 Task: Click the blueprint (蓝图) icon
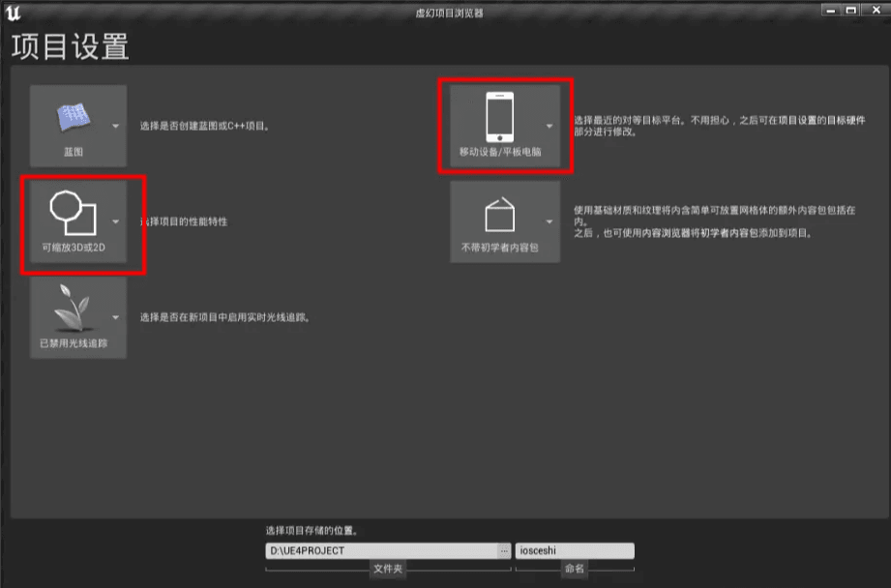74,116
